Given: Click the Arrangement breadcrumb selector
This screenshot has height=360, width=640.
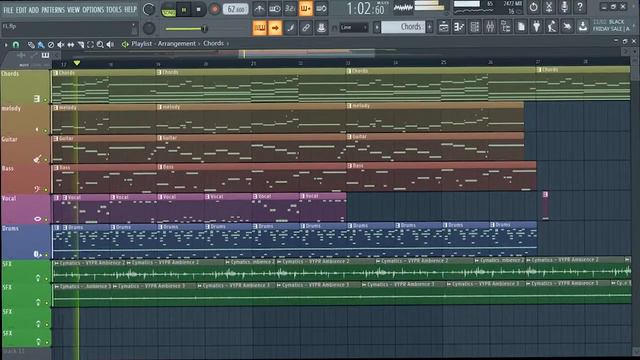Looking at the screenshot, I should [177, 44].
